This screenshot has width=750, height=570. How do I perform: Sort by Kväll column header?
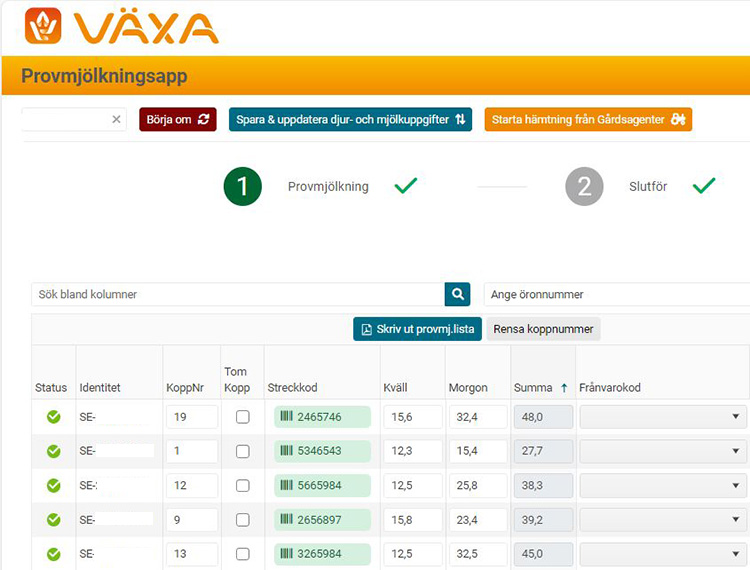pyautogui.click(x=395, y=387)
